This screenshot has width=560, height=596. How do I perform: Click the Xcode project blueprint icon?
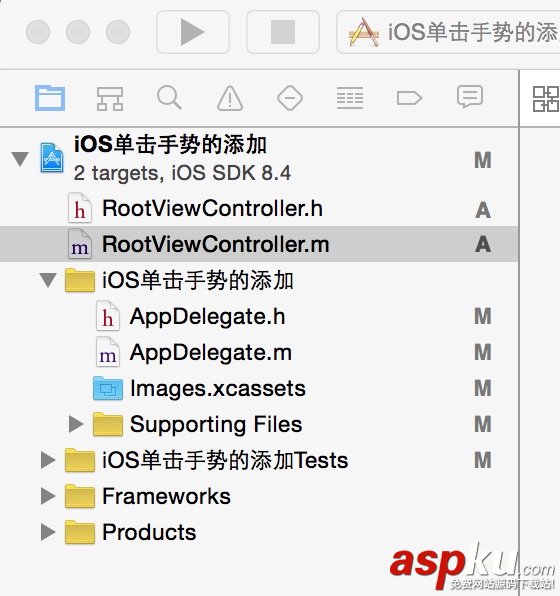[x=52, y=158]
